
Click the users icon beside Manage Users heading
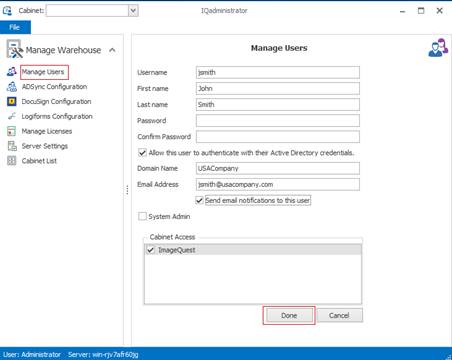[x=438, y=48]
